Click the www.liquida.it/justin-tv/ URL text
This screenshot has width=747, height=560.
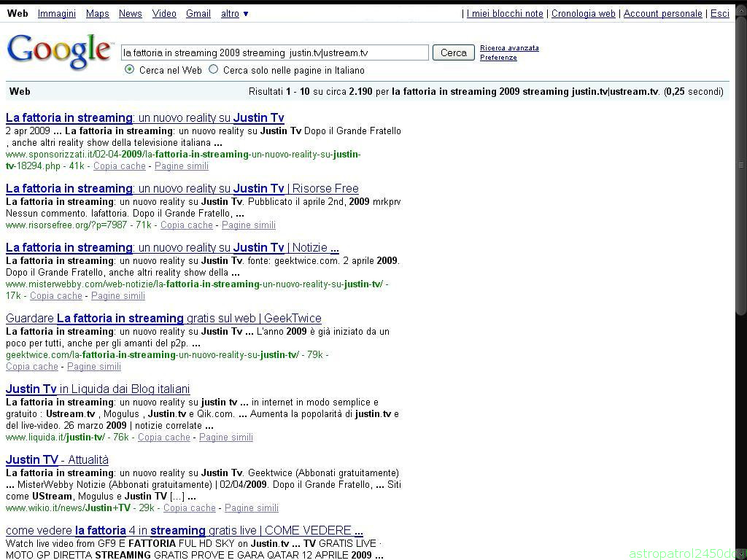click(x=57, y=437)
